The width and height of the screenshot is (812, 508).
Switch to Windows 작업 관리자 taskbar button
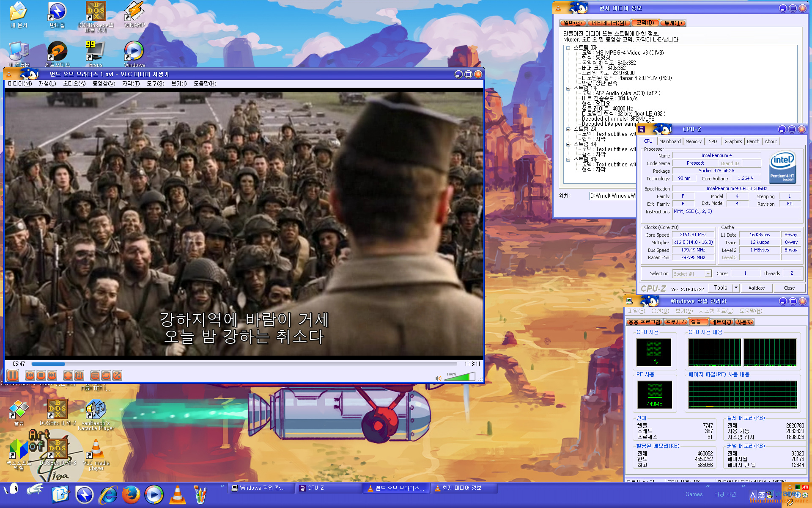point(261,488)
